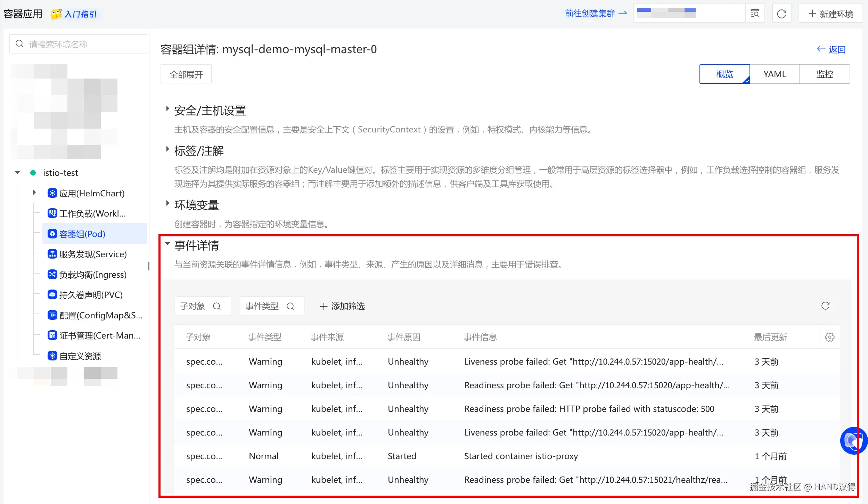Screen dimensions: 868x504
Task: Click the top header refresh icon
Action: 781,14
